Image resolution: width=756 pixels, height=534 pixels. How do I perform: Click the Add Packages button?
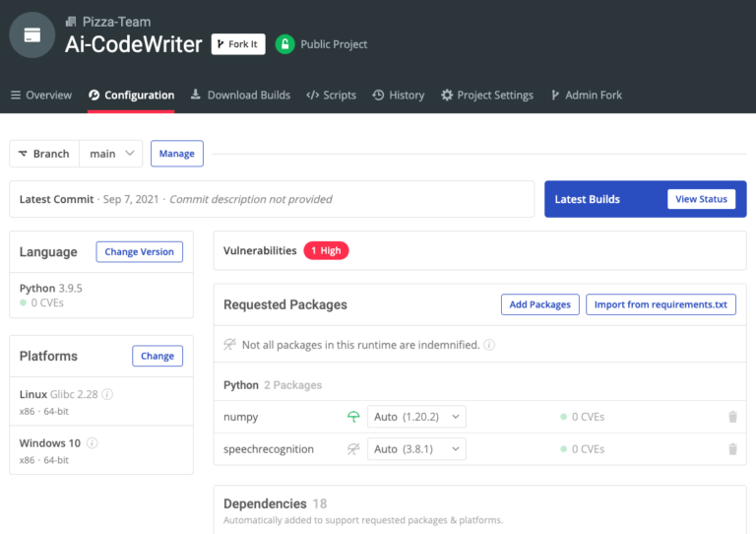[539, 304]
